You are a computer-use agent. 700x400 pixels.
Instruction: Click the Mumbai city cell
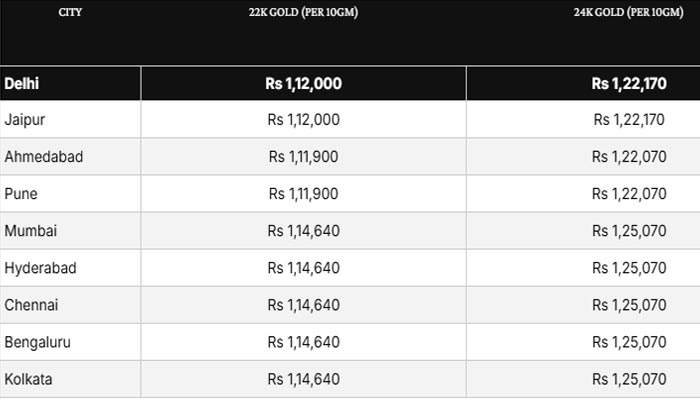[30, 231]
